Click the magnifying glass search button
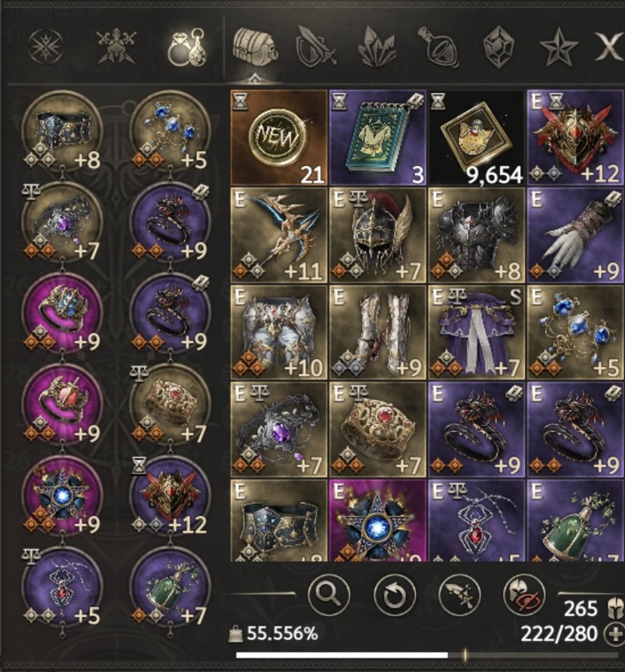 (x=328, y=594)
